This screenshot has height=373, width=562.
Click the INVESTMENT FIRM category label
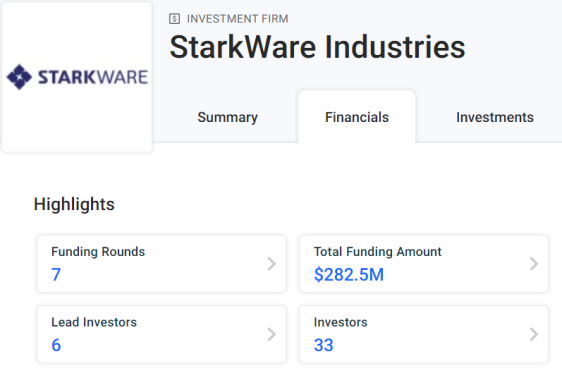(x=237, y=19)
